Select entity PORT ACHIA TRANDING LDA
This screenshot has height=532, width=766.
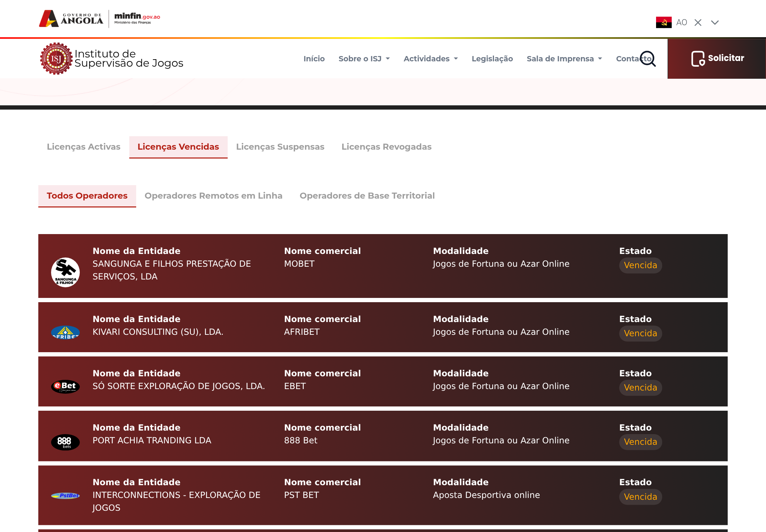click(x=152, y=440)
